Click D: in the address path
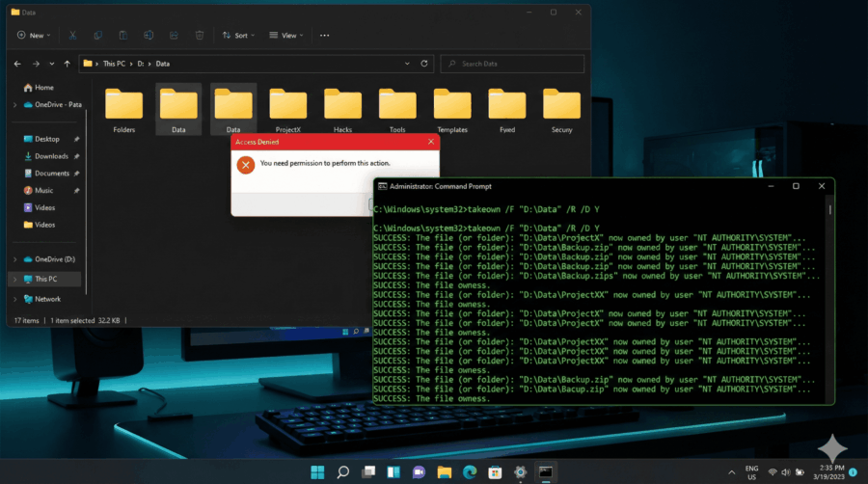Screen dimensions: 868x484 pos(141,64)
